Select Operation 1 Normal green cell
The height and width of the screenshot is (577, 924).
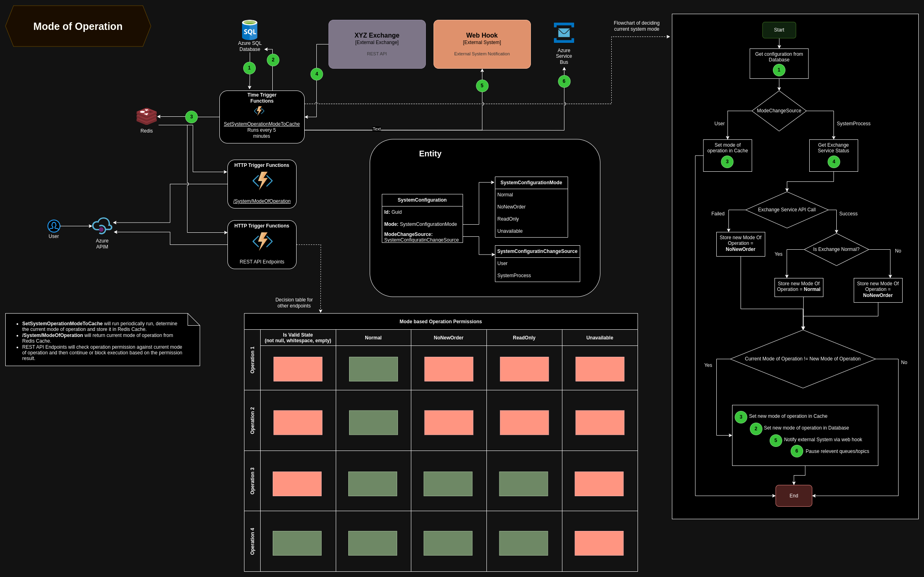[373, 369]
